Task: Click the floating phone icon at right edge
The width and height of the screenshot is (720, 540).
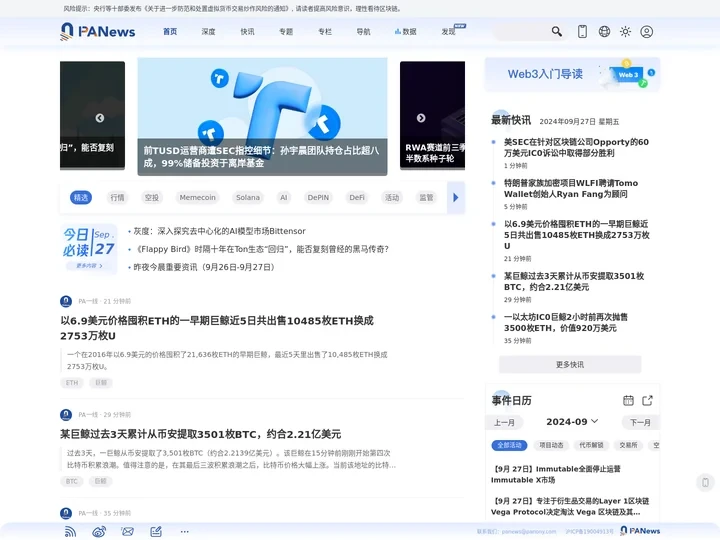Action: click(x=705, y=482)
